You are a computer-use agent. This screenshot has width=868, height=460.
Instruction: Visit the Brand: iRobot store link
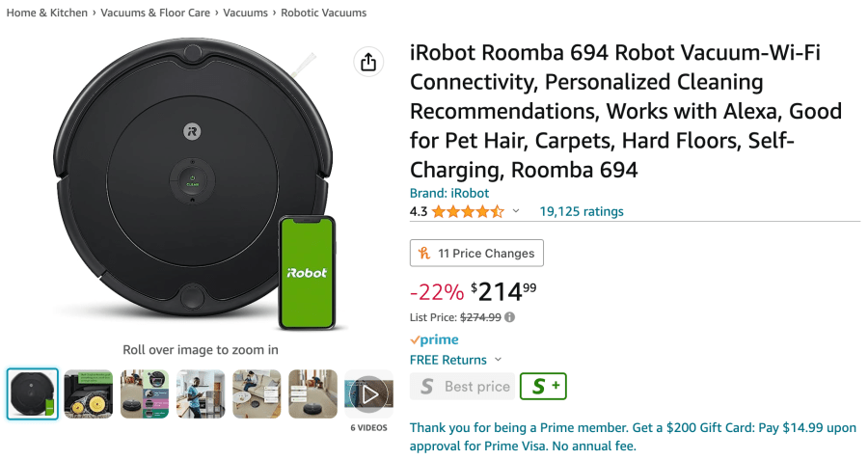click(449, 193)
